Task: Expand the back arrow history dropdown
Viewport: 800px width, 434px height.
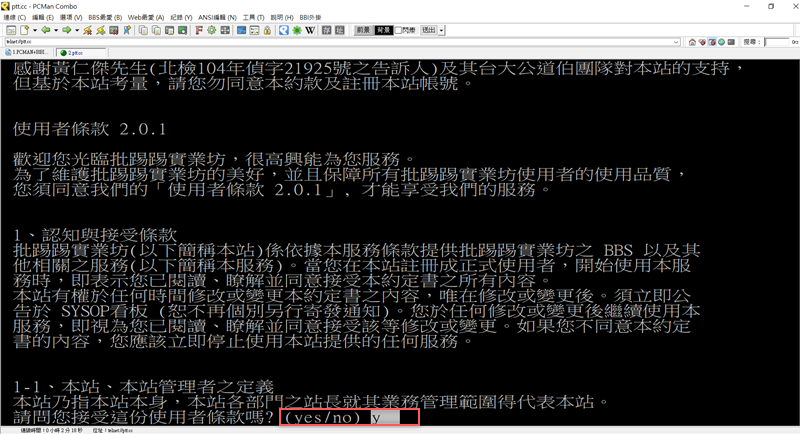Action: pyautogui.click(x=56, y=30)
